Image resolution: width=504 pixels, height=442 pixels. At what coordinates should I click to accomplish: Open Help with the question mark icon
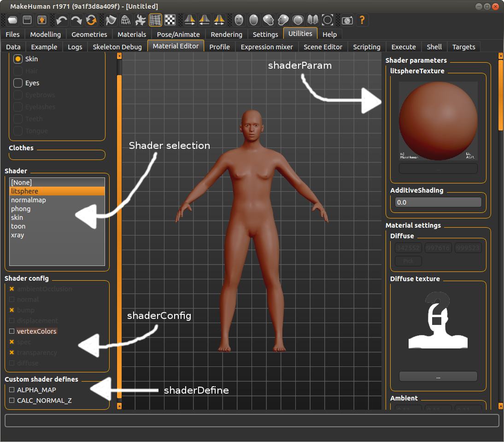point(362,20)
